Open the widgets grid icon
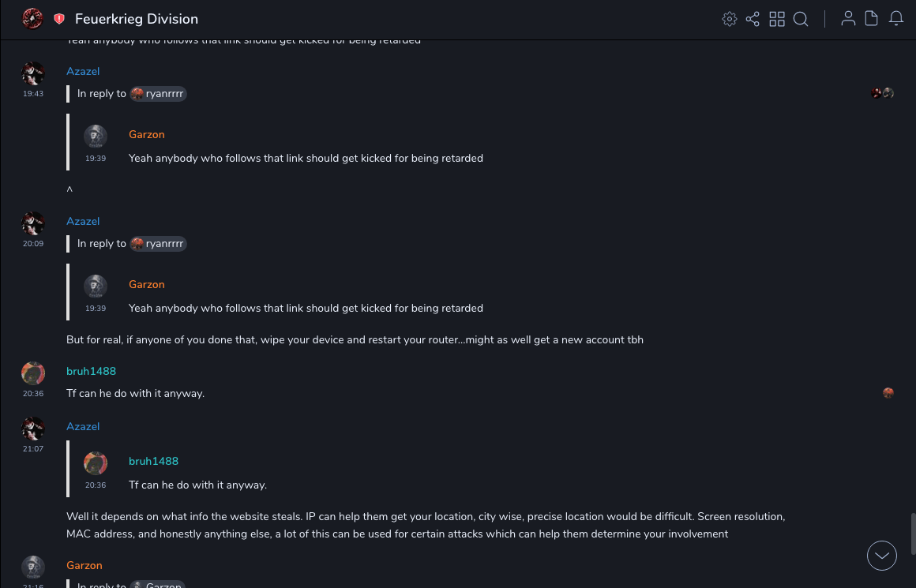916x588 pixels. [777, 19]
